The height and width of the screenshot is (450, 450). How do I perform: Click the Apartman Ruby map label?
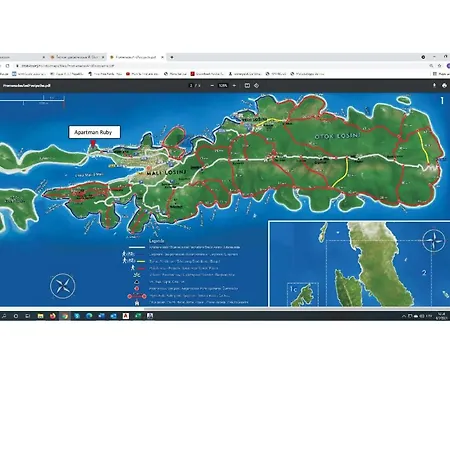click(x=94, y=132)
